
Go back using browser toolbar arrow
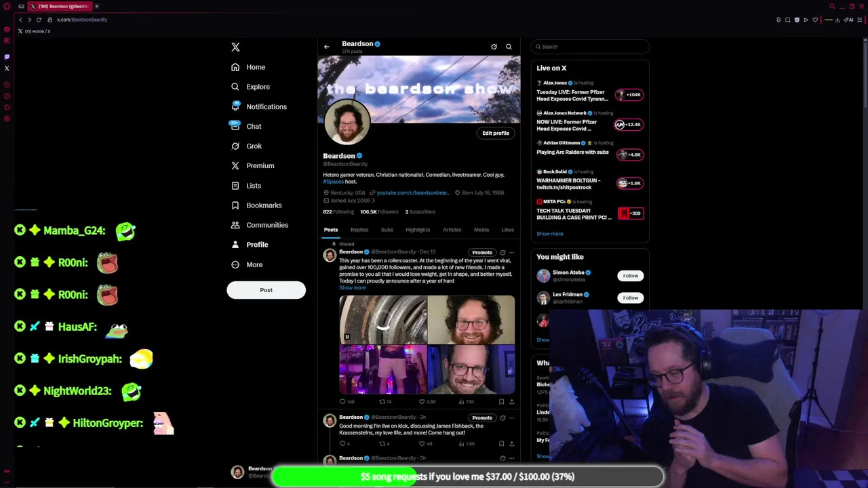[x=20, y=20]
